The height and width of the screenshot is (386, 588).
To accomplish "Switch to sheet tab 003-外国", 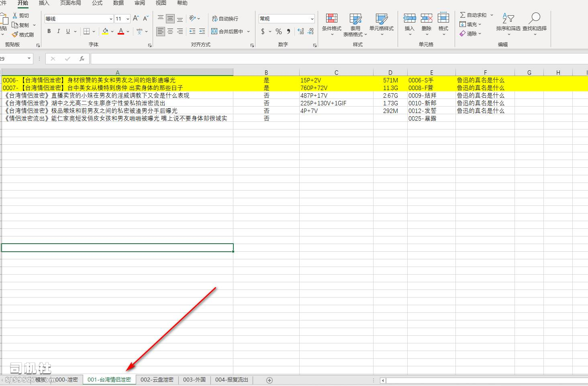I will coord(194,380).
